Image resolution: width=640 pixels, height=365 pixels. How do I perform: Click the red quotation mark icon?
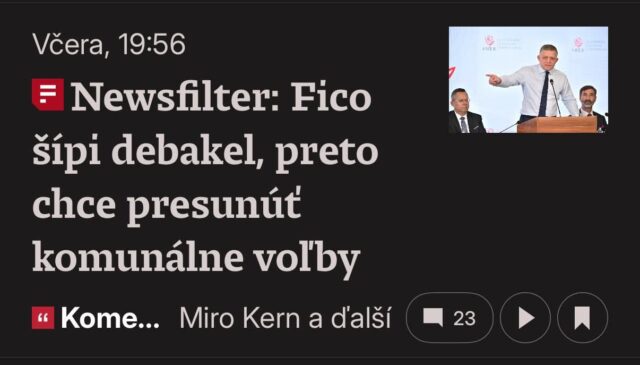43,318
